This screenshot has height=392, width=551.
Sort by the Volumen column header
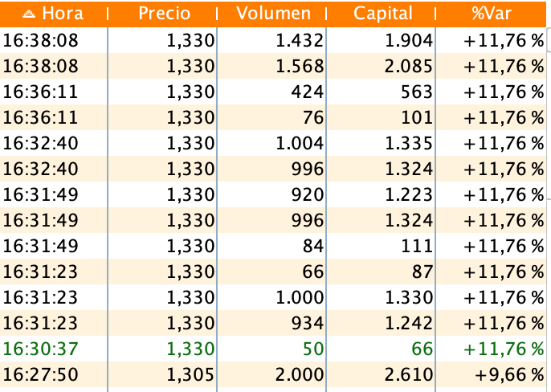click(x=273, y=14)
